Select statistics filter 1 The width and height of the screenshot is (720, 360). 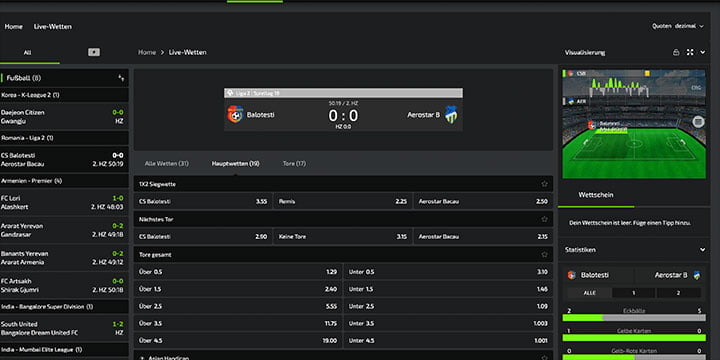(x=634, y=292)
